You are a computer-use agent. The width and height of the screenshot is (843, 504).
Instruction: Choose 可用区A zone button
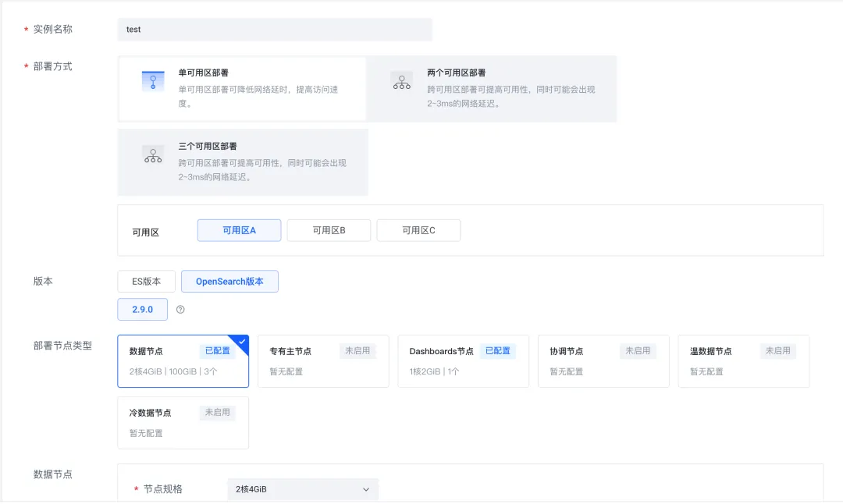(239, 230)
